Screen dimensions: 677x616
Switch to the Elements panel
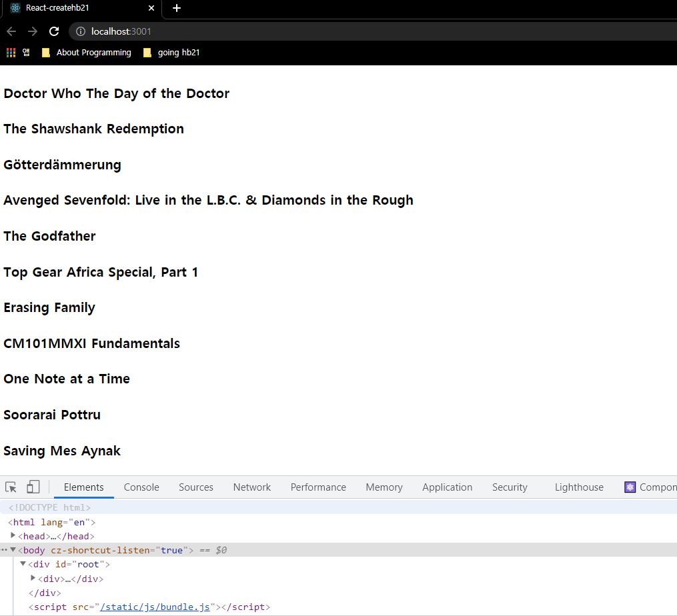click(84, 487)
